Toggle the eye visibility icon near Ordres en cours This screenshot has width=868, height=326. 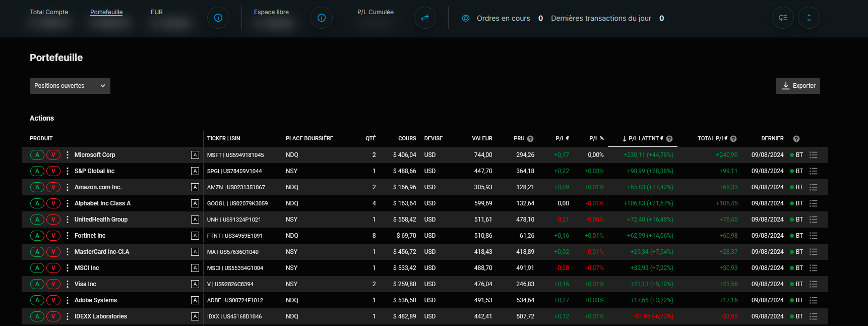[466, 18]
